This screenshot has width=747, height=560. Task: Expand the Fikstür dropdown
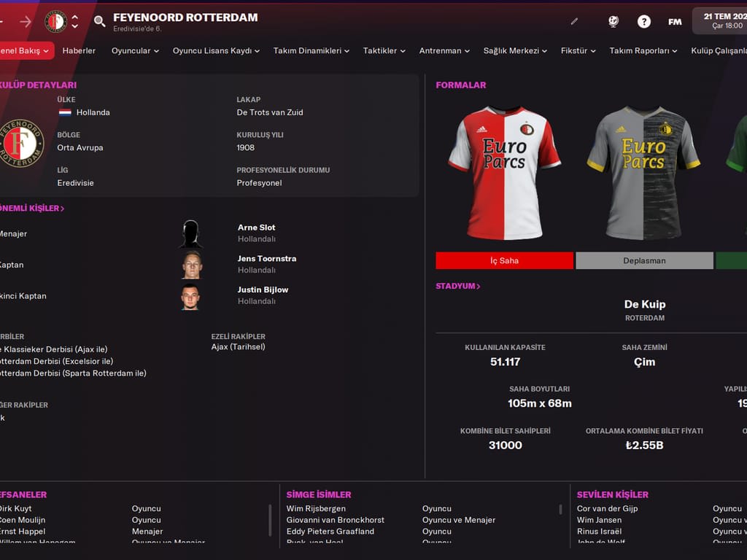578,50
